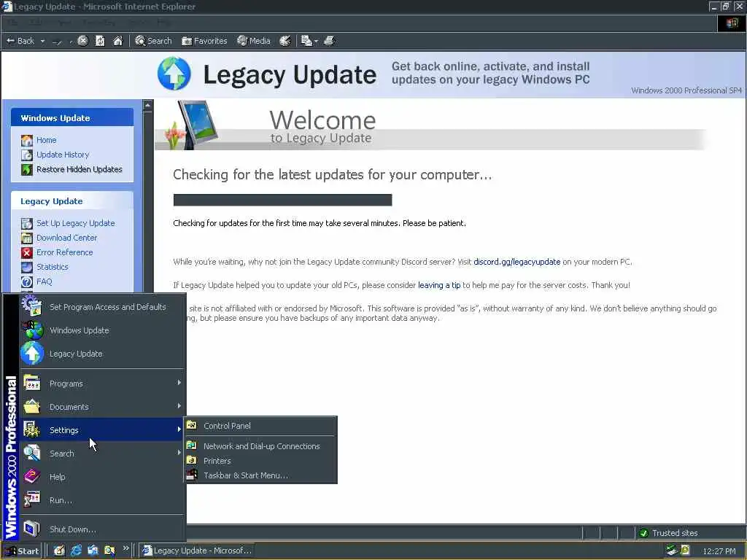
Task: Click the Control Panel icon
Action: click(192, 425)
